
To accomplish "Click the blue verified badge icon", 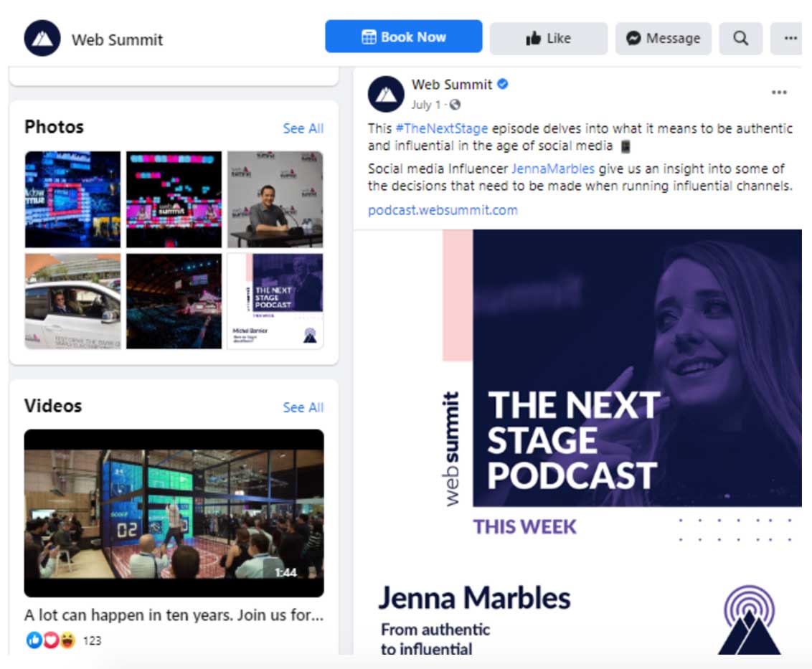I will [503, 84].
